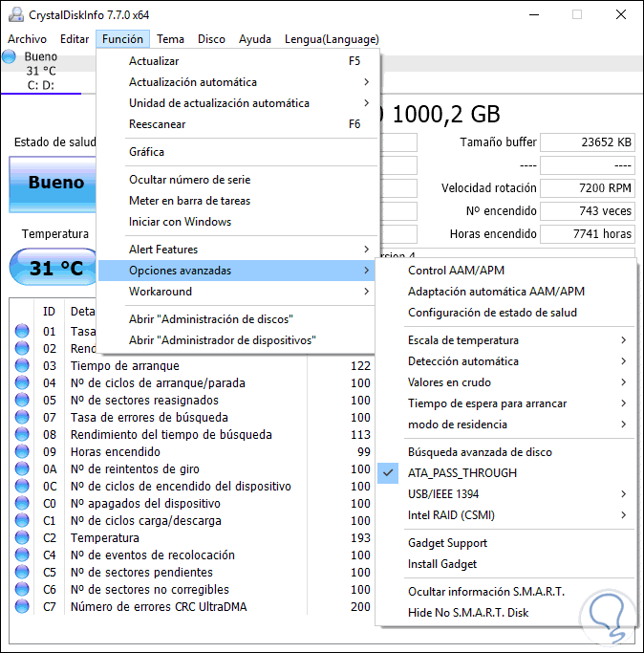Expand Alert Features submenu

point(237,250)
